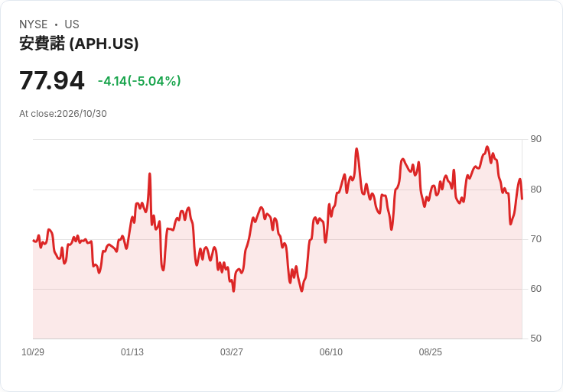
Task: Click the 90 value on the y-axis
Action: click(x=535, y=139)
